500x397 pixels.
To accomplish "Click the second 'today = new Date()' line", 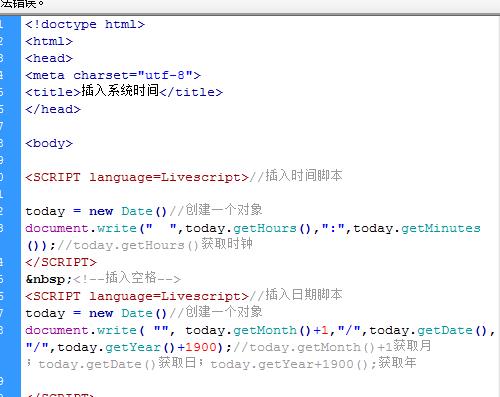I will coord(144,313).
